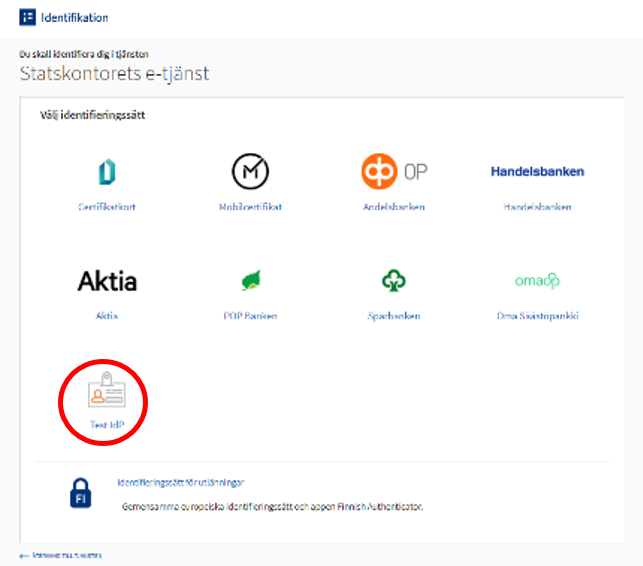Click the Mobilcertifikat text label

point(250,207)
